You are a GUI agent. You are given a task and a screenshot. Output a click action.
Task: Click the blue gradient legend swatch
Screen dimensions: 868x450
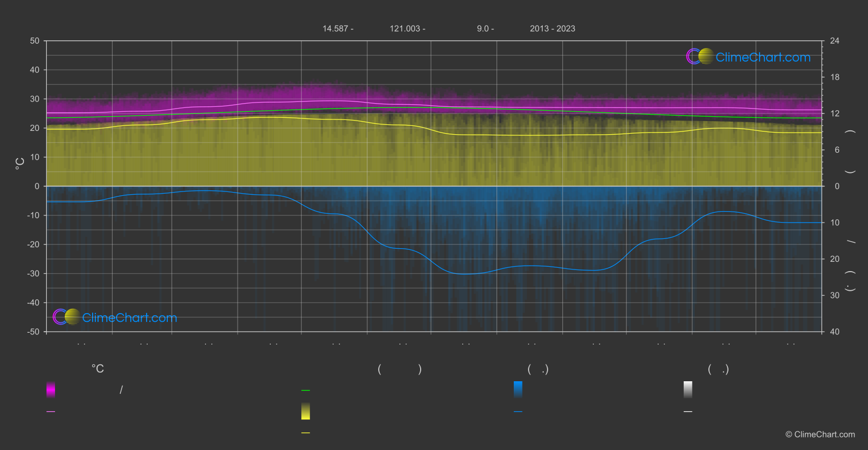tap(518, 389)
